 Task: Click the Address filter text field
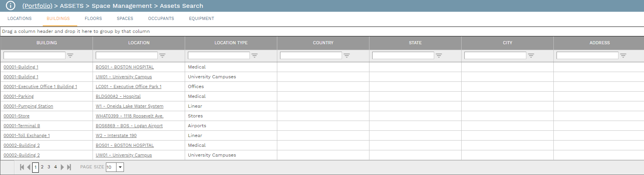(x=587, y=56)
